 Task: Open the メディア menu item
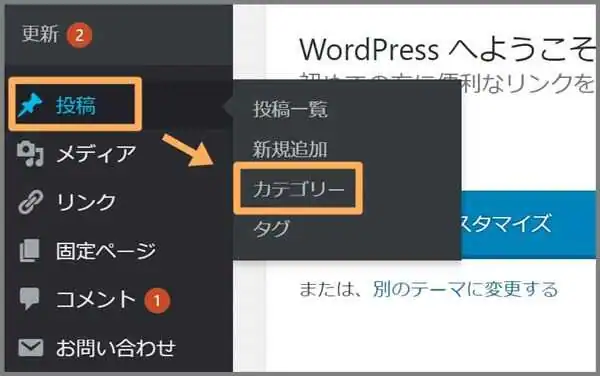click(x=96, y=154)
